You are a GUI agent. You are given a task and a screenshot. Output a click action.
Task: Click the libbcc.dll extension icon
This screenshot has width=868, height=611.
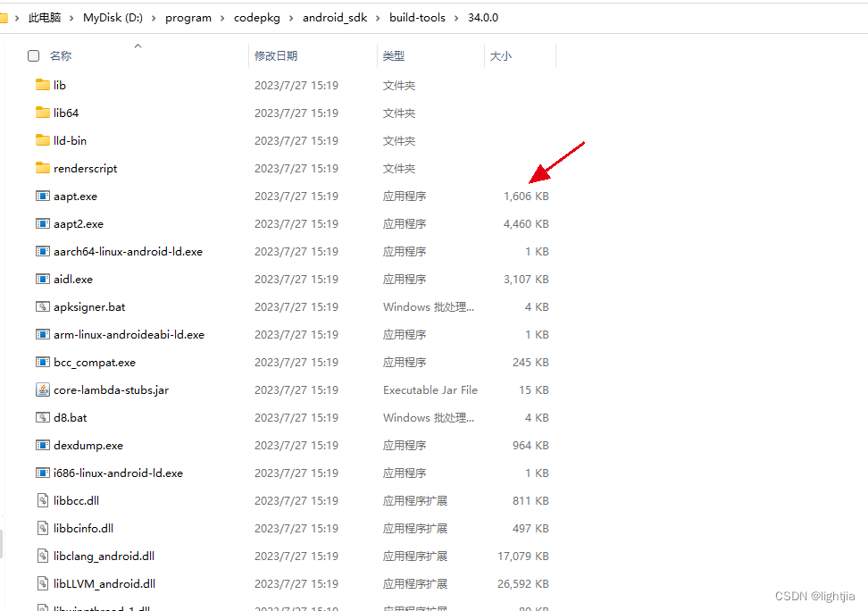(x=42, y=500)
